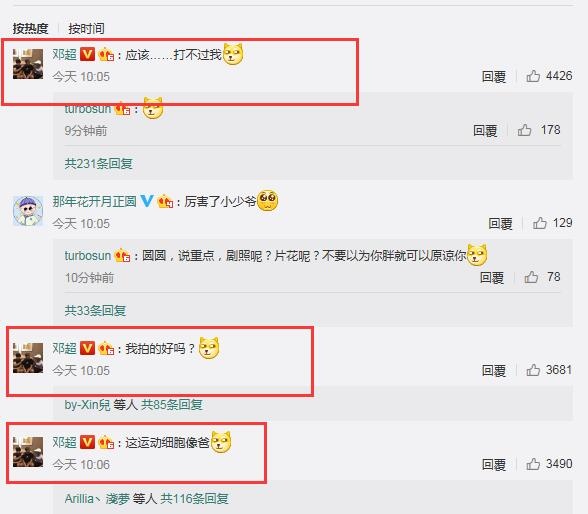Click 邓超's avatar on 我拍的好吗 comment
This screenshot has height=514, width=588.
click(x=28, y=358)
